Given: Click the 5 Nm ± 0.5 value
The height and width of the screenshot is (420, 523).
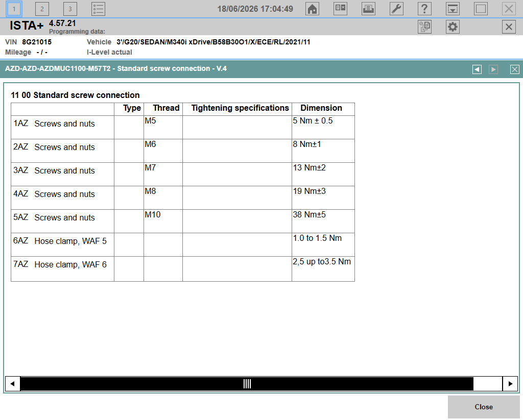Looking at the screenshot, I should pyautogui.click(x=313, y=120).
